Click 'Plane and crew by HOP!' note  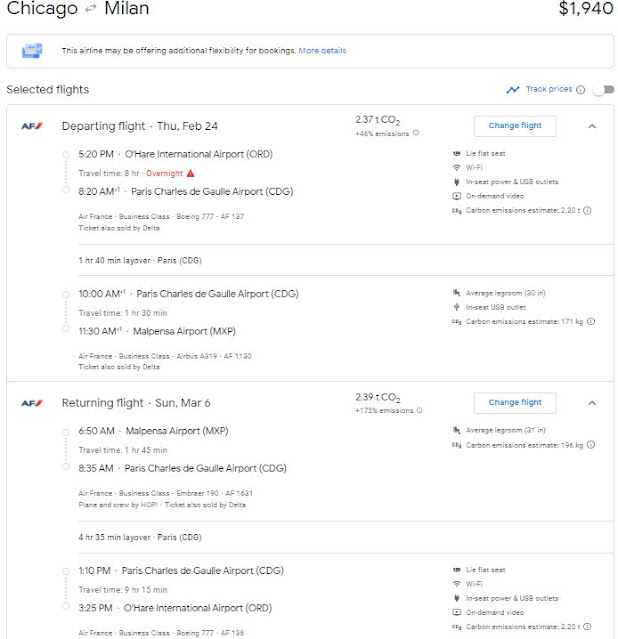click(x=118, y=505)
